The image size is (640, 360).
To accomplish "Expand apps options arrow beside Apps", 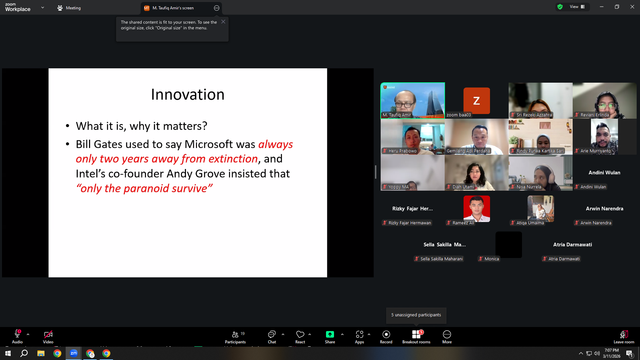I will pos(369,334).
